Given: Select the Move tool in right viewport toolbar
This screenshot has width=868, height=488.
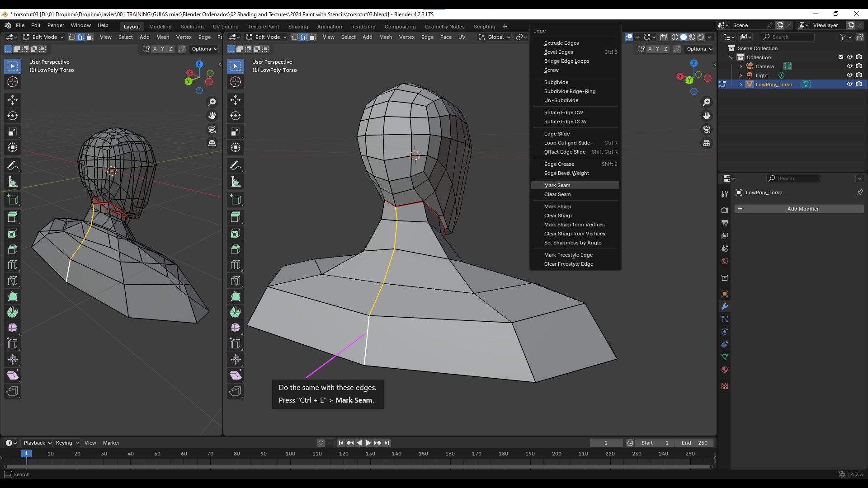Looking at the screenshot, I should (x=236, y=100).
